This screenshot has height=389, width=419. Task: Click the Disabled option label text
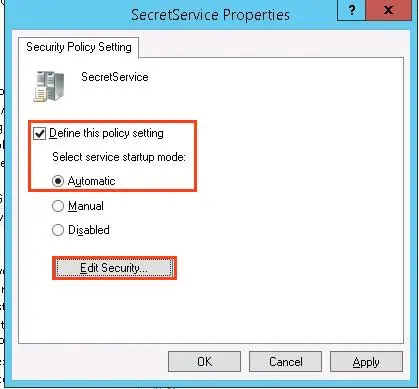tap(89, 230)
